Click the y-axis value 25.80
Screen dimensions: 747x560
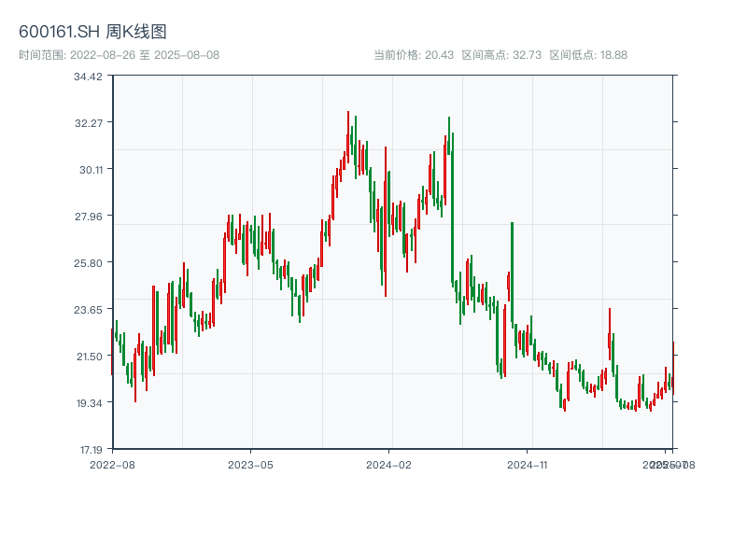point(88,264)
